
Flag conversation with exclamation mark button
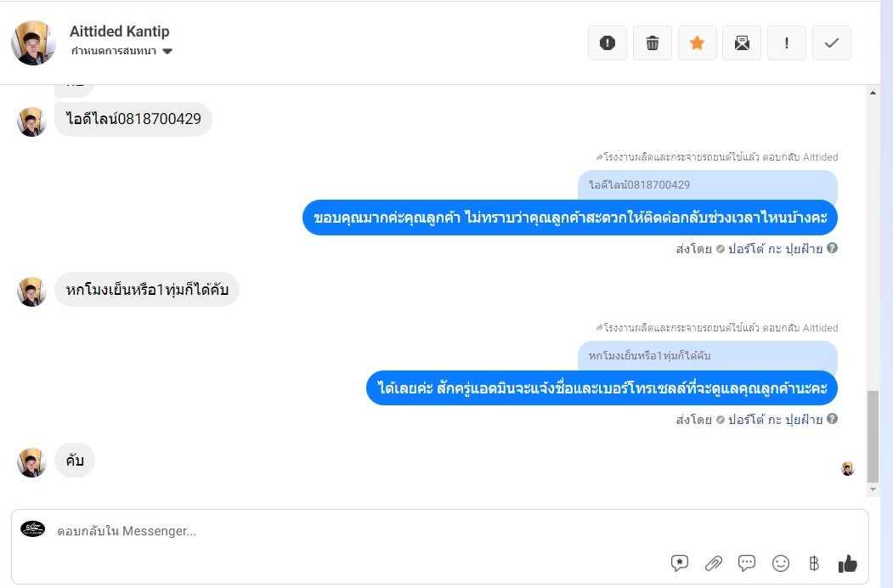click(787, 42)
